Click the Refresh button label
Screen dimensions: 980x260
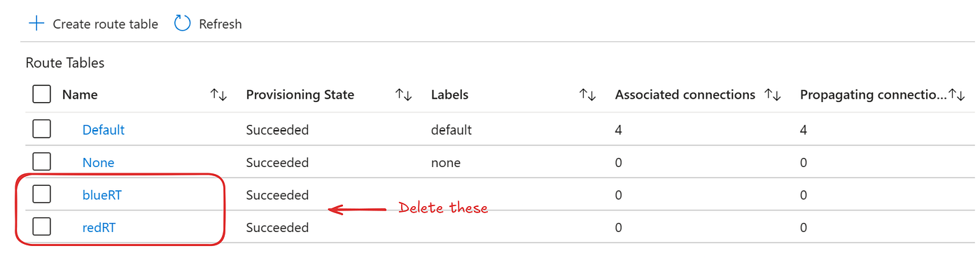click(220, 24)
